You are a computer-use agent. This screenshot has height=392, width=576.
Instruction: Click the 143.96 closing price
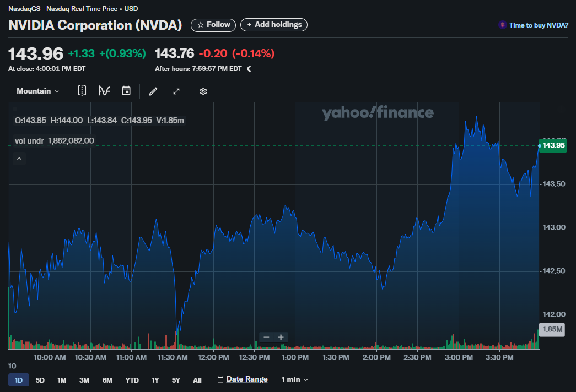[x=36, y=54]
